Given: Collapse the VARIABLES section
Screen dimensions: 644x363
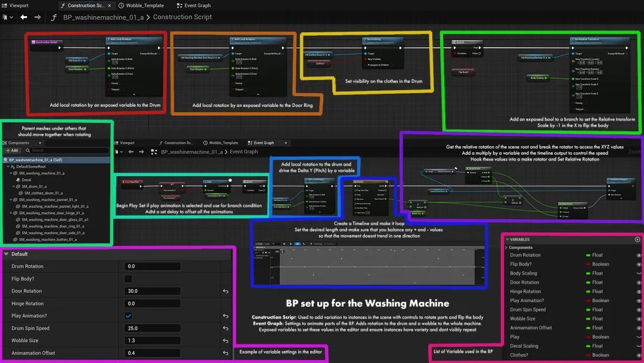Looking at the screenshot, I should [507, 239].
